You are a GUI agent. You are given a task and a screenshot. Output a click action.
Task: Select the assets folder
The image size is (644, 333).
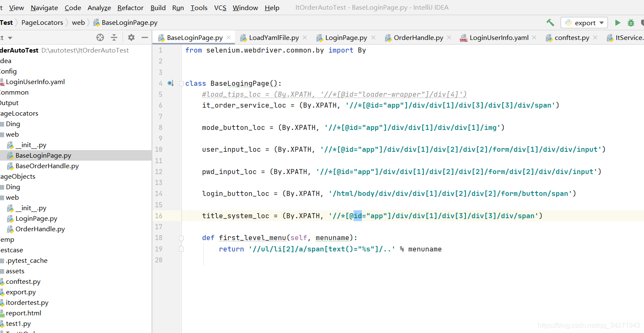pos(15,271)
